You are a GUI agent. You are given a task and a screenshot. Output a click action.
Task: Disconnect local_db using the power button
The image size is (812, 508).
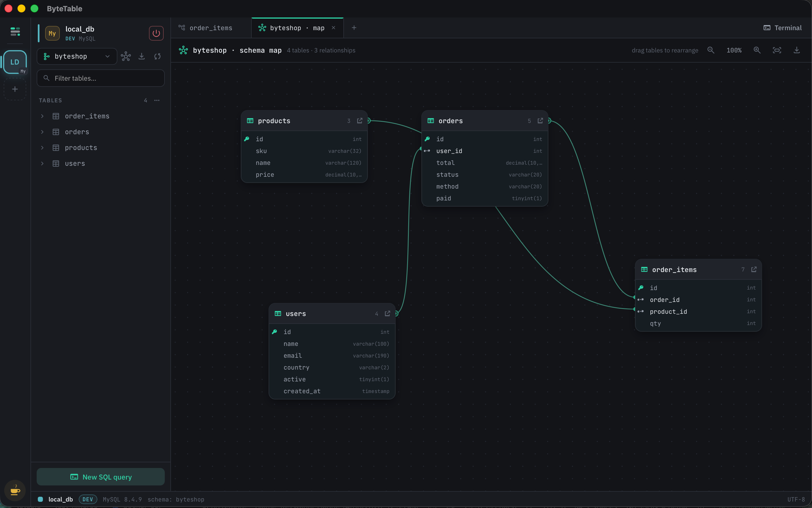point(156,33)
